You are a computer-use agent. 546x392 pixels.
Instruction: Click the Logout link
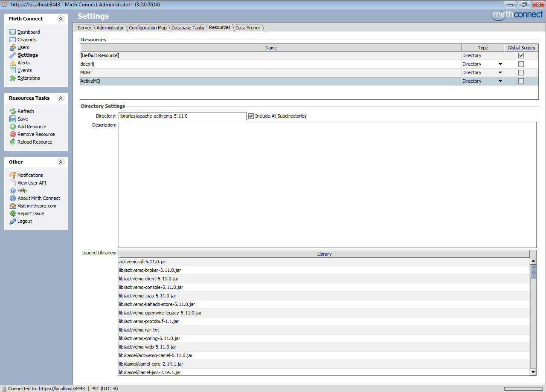coord(25,221)
